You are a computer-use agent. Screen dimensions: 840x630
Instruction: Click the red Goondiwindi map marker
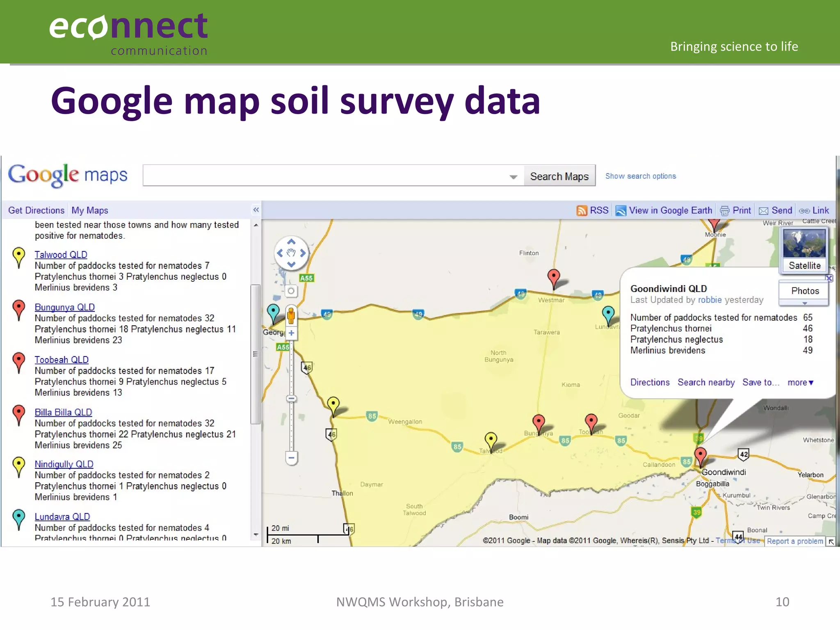700,455
